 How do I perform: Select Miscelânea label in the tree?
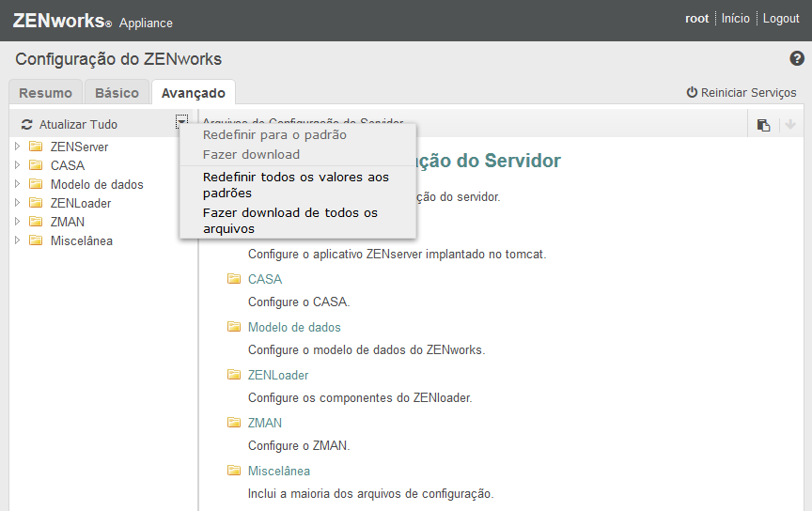[x=82, y=240]
